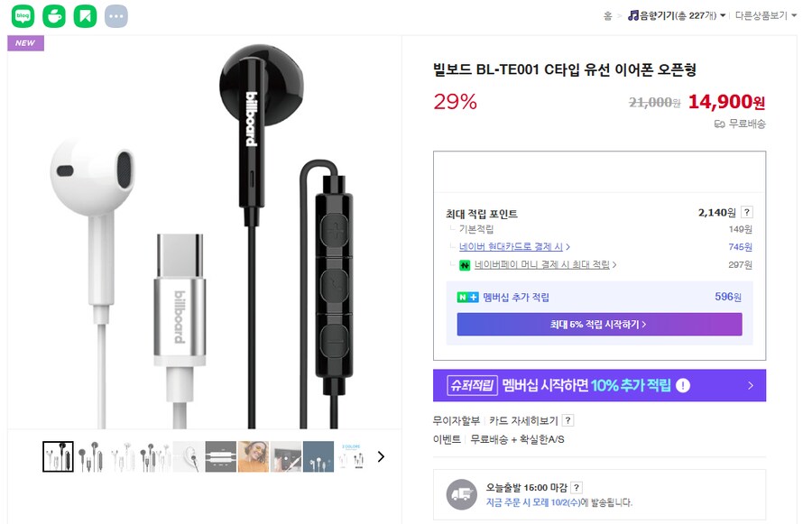
Task: Open the Naver Blog sharing icon
Action: [23, 15]
